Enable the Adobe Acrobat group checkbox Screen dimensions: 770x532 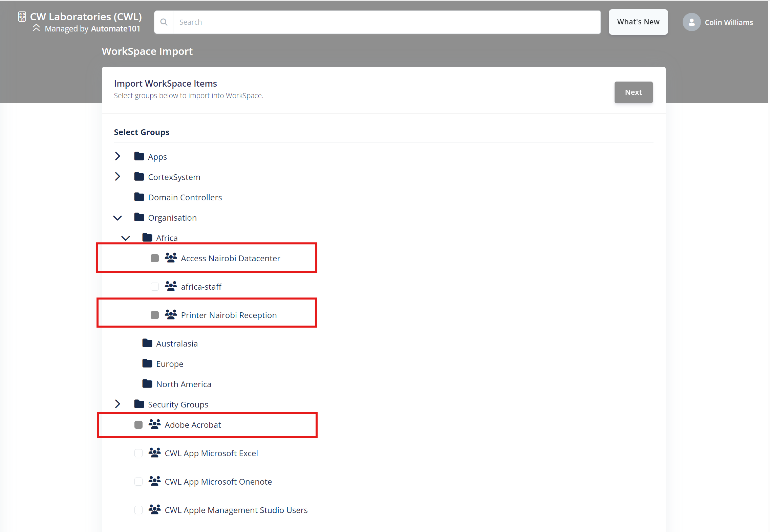pyautogui.click(x=137, y=424)
